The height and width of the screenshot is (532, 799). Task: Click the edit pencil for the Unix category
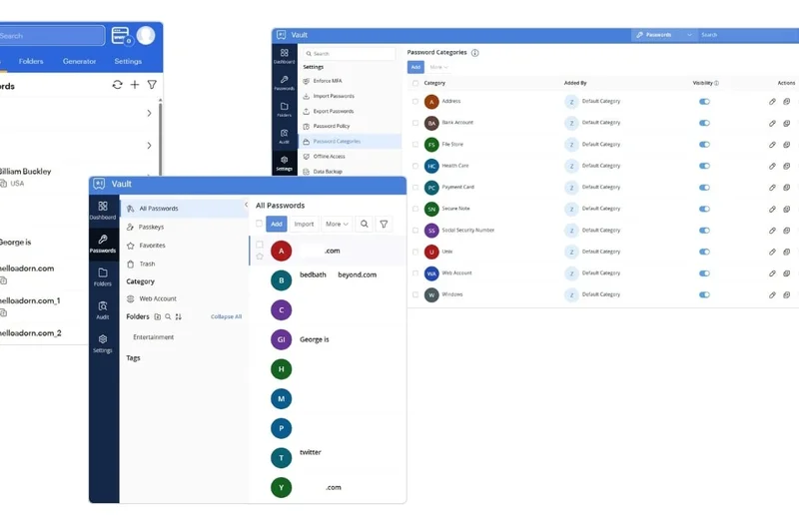click(x=772, y=252)
